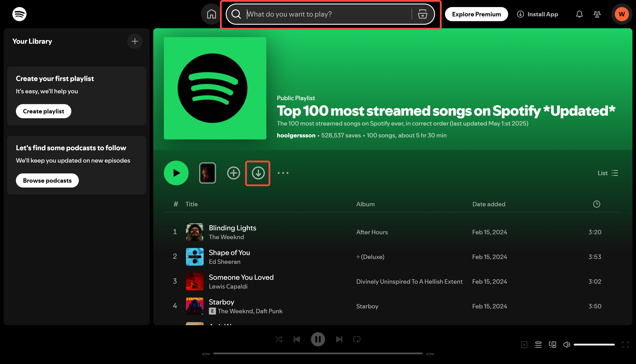The image size is (636, 364).
Task: Open Browse via the icon in the search bar
Action: point(423,14)
